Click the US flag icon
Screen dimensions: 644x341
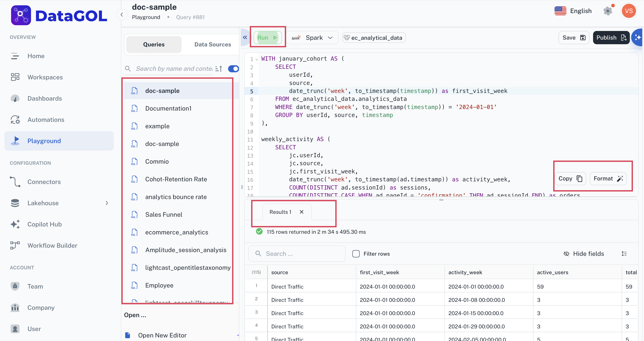(560, 11)
